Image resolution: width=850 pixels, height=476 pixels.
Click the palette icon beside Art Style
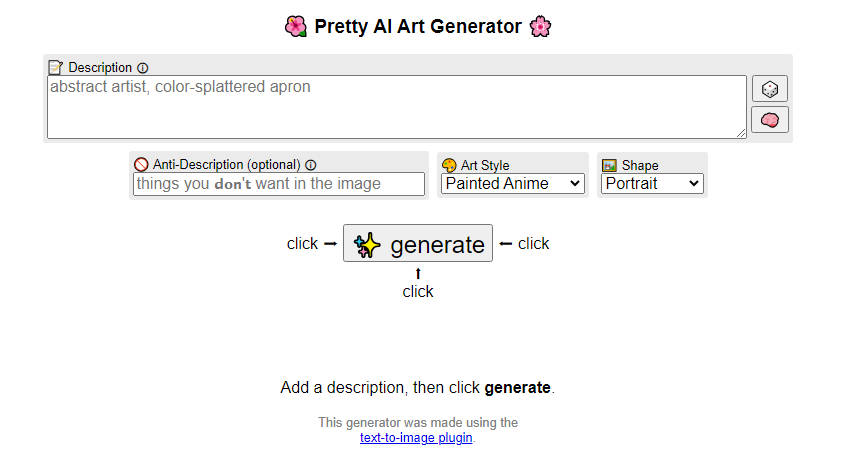(449, 165)
